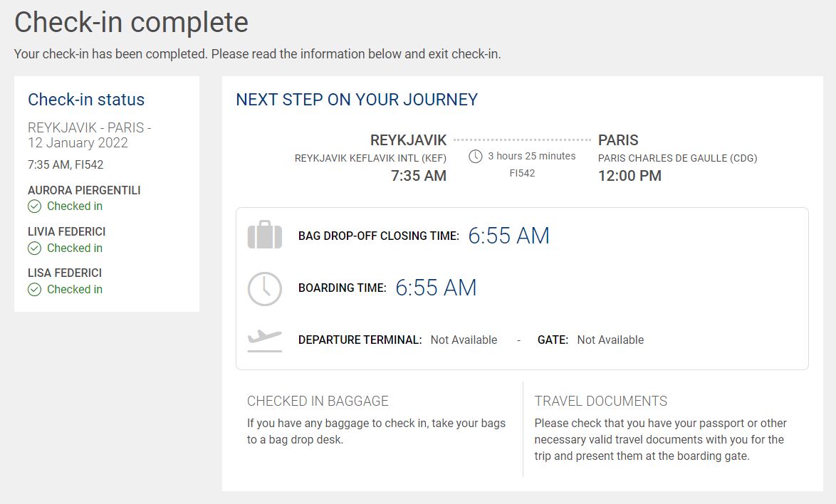Click Aurora Piergentili's green checkmark icon
The width and height of the screenshot is (836, 504).
(x=35, y=206)
